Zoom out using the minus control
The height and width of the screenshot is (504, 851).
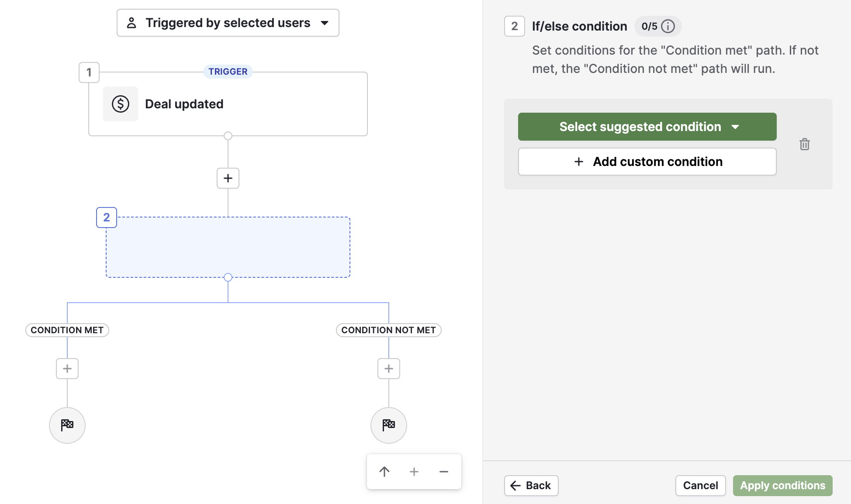point(443,472)
